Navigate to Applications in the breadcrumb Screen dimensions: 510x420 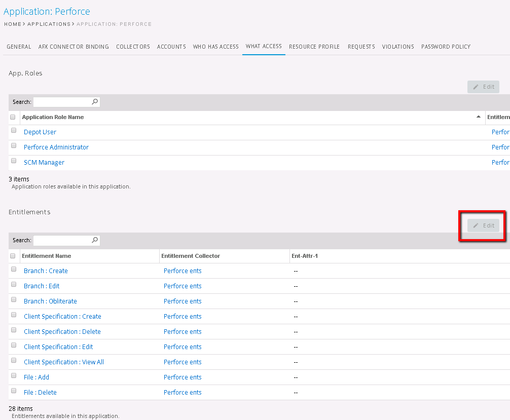[49, 24]
